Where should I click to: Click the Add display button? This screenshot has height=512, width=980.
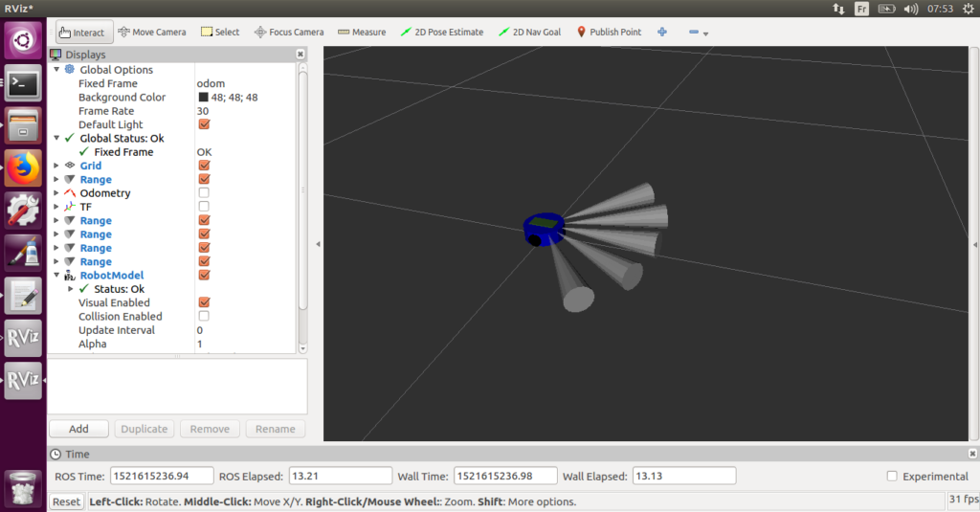[x=78, y=429]
